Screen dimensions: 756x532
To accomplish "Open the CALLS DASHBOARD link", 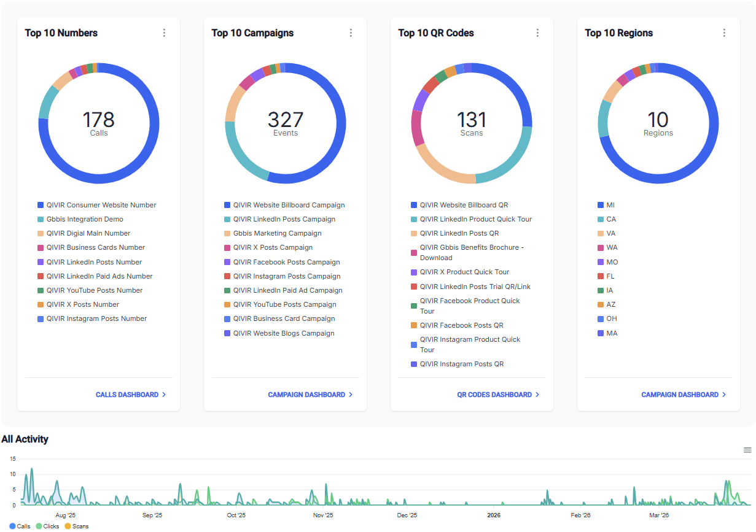I will 126,395.
